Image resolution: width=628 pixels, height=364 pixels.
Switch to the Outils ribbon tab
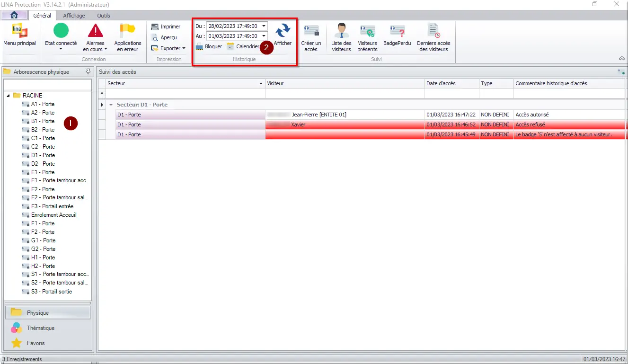pos(103,16)
